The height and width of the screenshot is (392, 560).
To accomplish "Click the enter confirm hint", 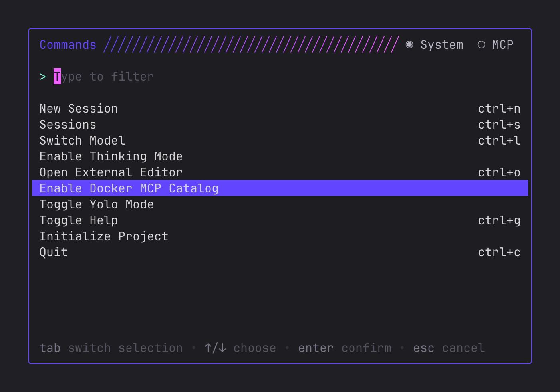I will (344, 348).
